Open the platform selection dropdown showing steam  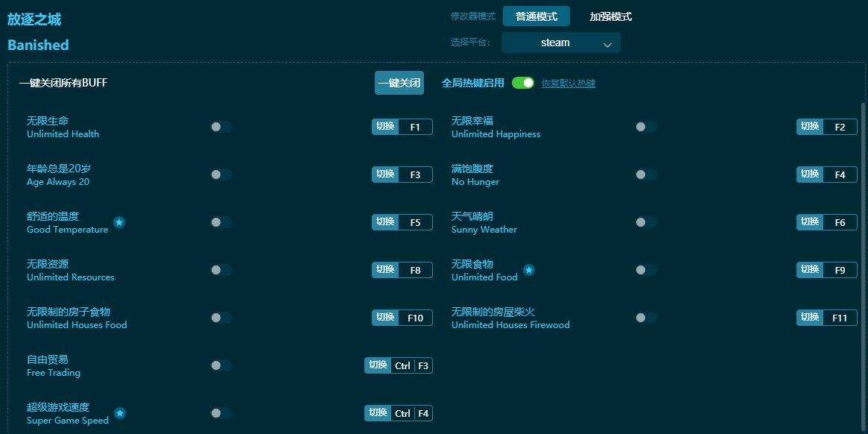(560, 43)
